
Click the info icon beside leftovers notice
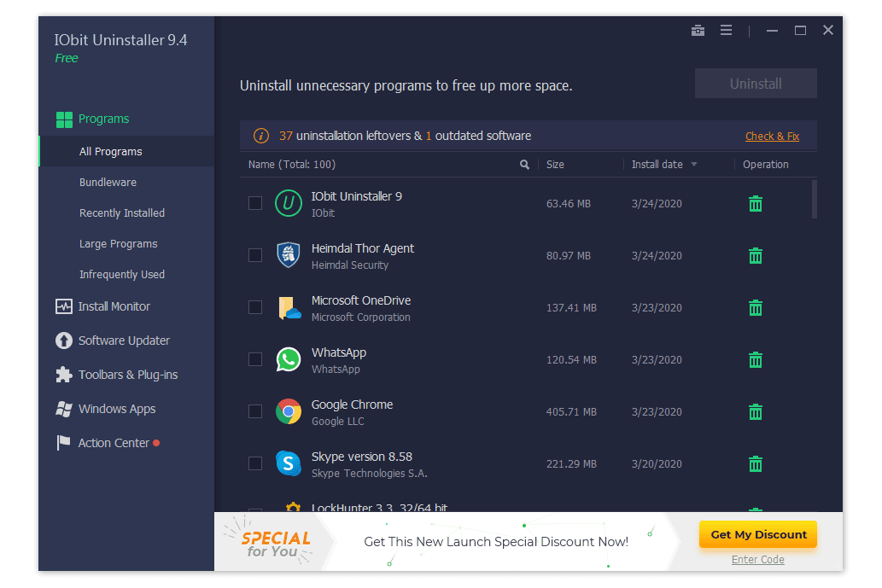261,136
